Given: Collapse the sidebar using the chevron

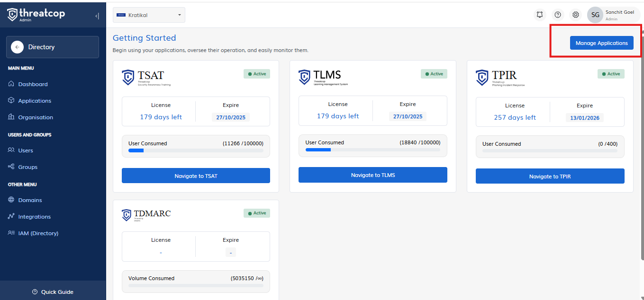Looking at the screenshot, I should pos(97,16).
